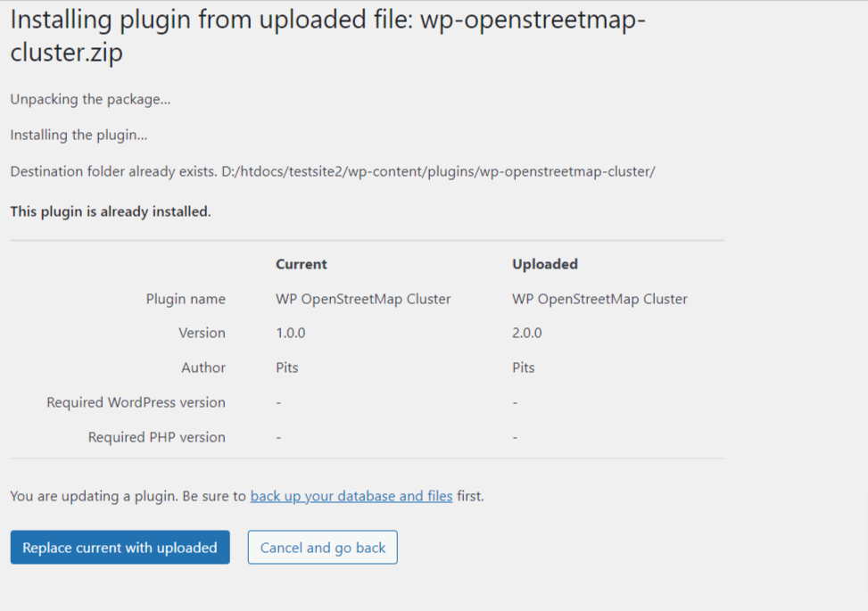Select Pits under the Current column
Viewport: 868px width, 611px height.
click(287, 367)
